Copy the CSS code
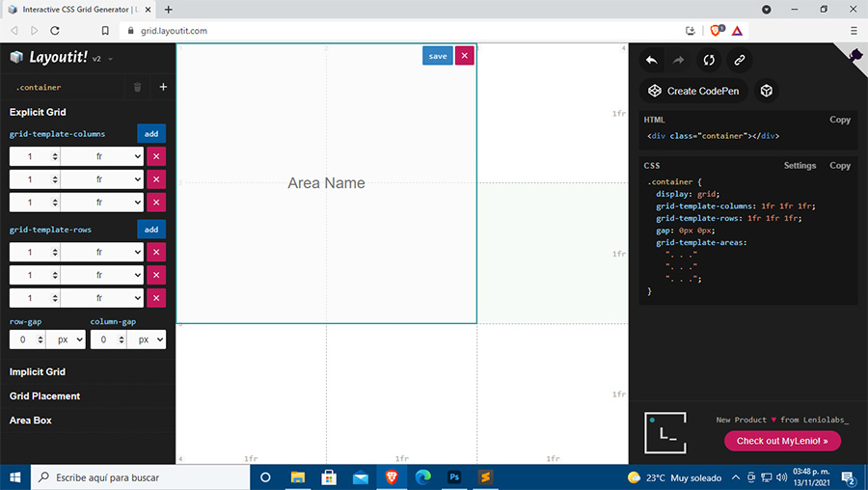 pyautogui.click(x=840, y=165)
